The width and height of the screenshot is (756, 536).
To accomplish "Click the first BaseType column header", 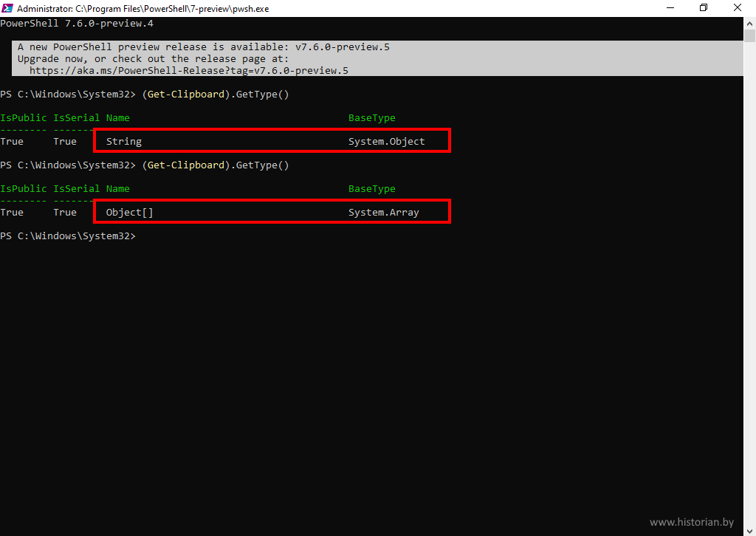I will coord(371,118).
